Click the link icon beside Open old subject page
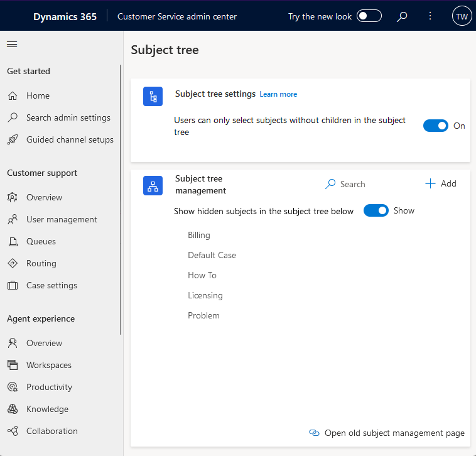 click(x=314, y=433)
